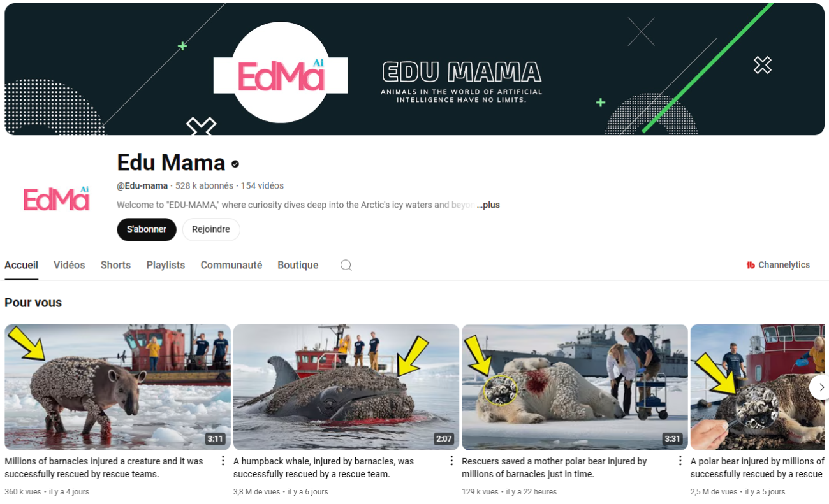Open the humpback whale video thumbnail
Image resolution: width=829 pixels, height=504 pixels.
346,387
